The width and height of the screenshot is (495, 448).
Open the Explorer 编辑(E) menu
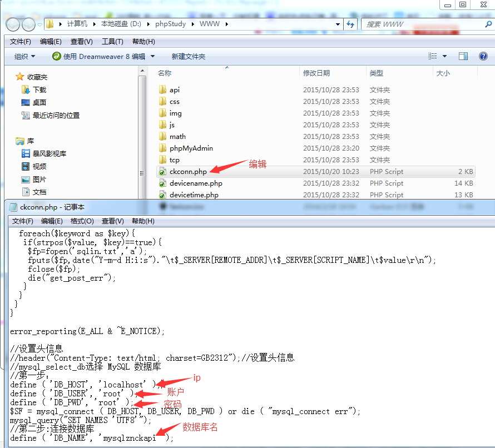point(51,42)
